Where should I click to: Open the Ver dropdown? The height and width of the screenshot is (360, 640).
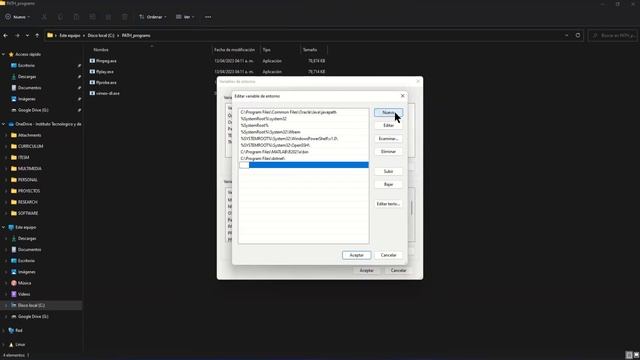pos(185,17)
